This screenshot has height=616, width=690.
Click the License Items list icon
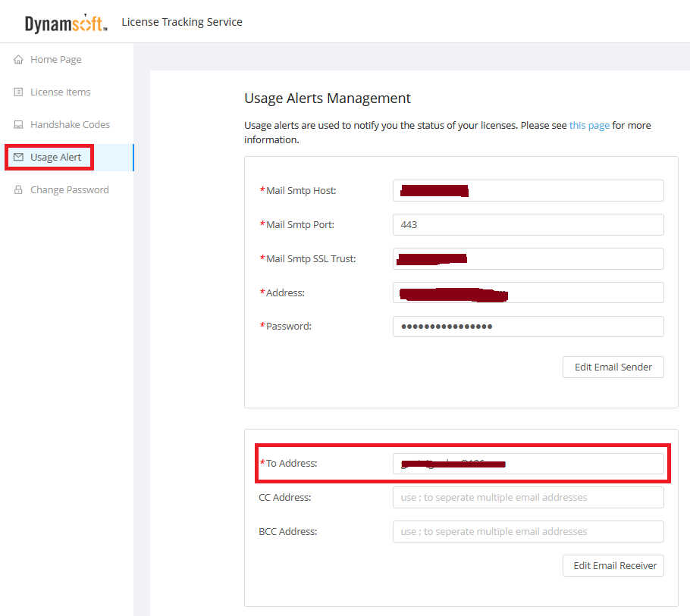point(18,92)
